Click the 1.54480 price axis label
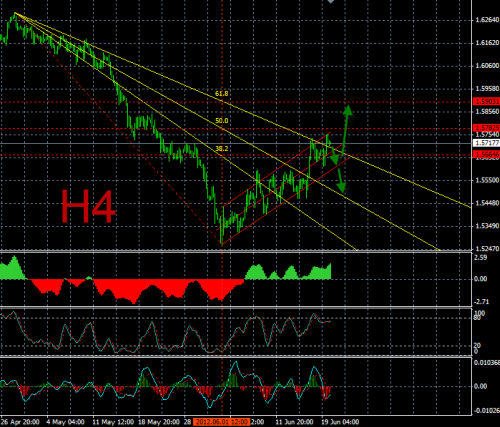The image size is (500, 427). [x=487, y=203]
